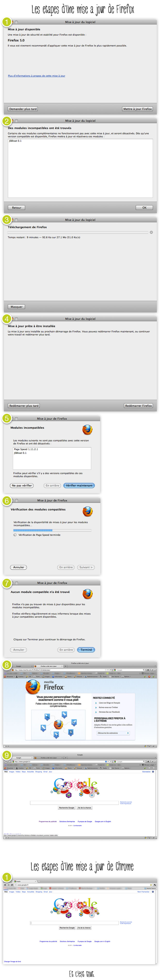Click the download progress bar in step 3
Image resolution: width=160 pixels, height=980 pixels.
tap(78, 232)
